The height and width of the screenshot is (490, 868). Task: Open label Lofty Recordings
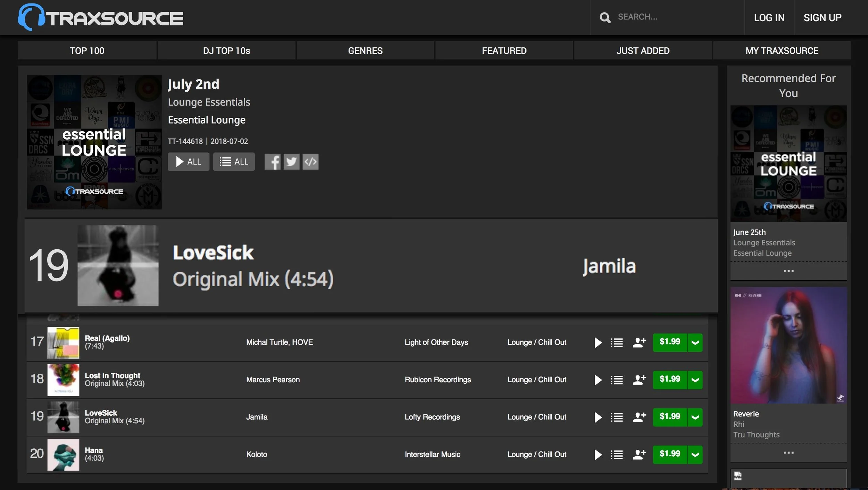(432, 417)
